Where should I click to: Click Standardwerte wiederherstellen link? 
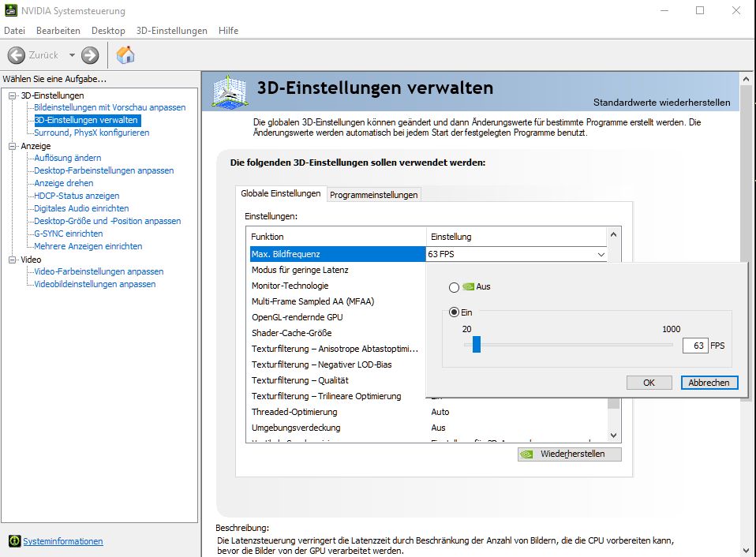pos(661,102)
